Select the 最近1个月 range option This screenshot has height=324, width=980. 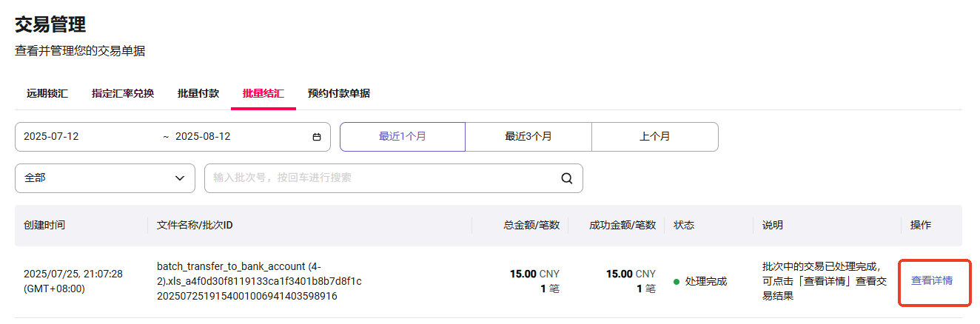[403, 137]
